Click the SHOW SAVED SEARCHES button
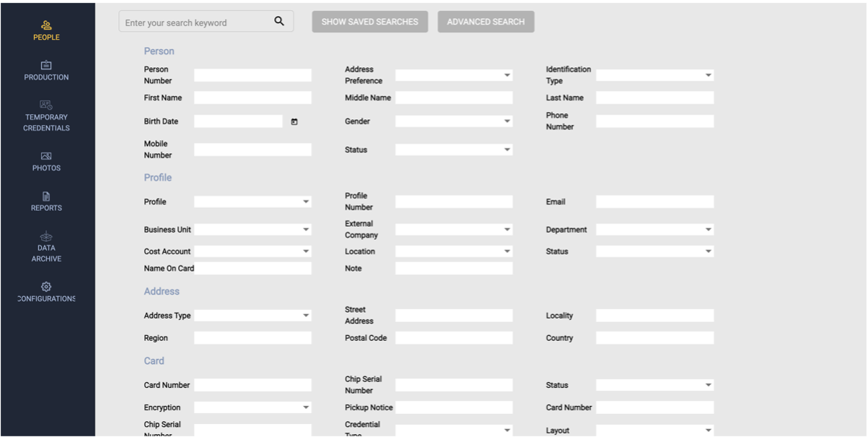 tap(369, 22)
